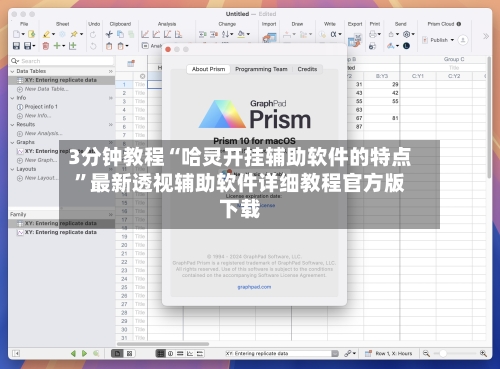Click the Prism Cloud account avatar icon
500x369 pixels.
point(463,40)
